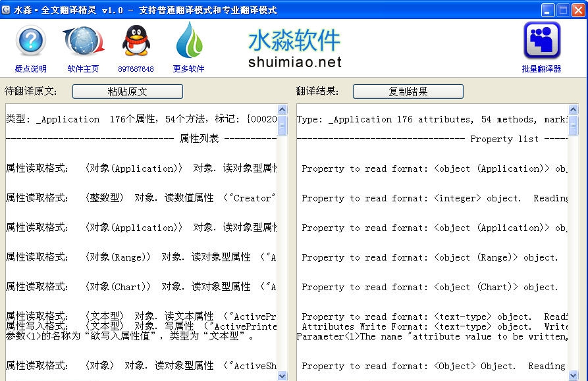Click source line starting 类型: _Application
The width and height of the screenshot is (588, 381).
pyautogui.click(x=142, y=119)
